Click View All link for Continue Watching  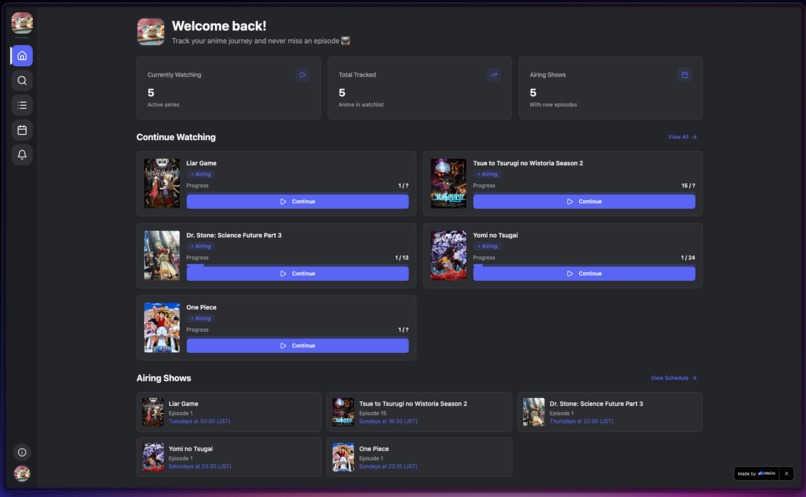[x=682, y=137]
